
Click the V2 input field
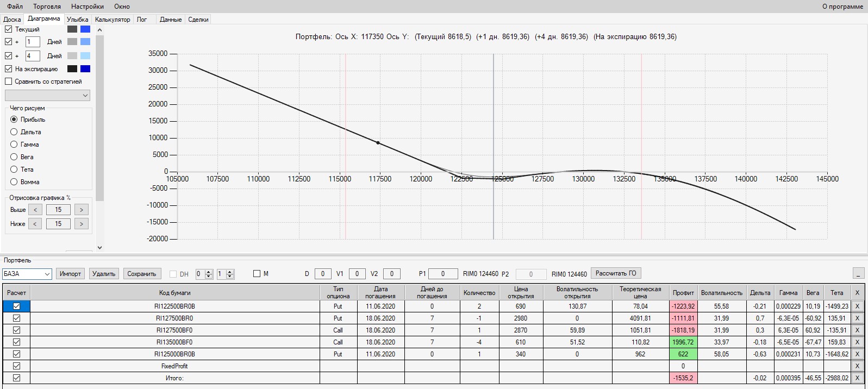(392, 274)
